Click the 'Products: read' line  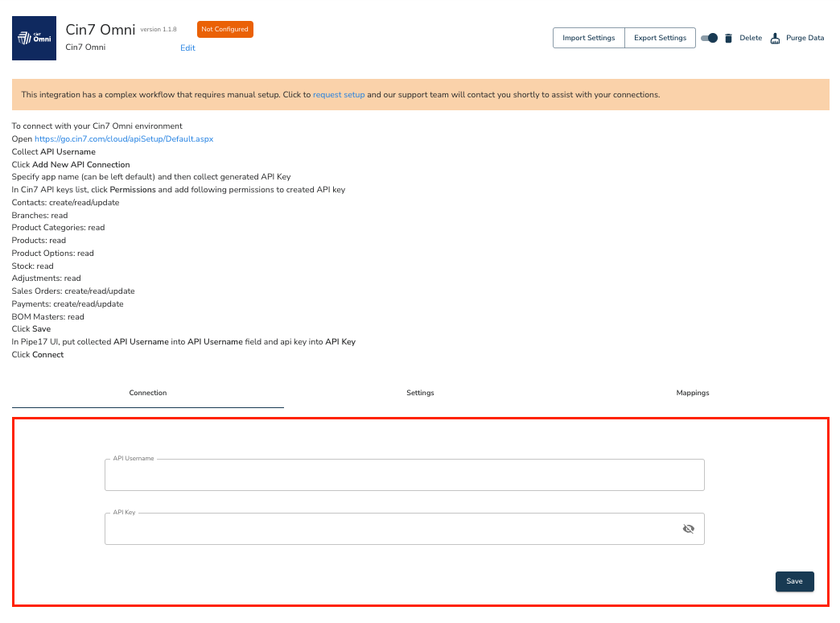click(x=39, y=241)
